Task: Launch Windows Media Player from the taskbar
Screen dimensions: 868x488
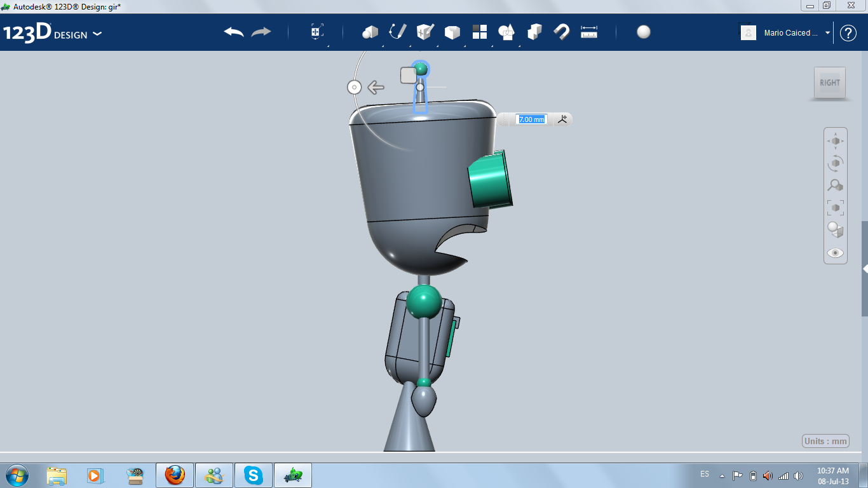Action: point(94,475)
